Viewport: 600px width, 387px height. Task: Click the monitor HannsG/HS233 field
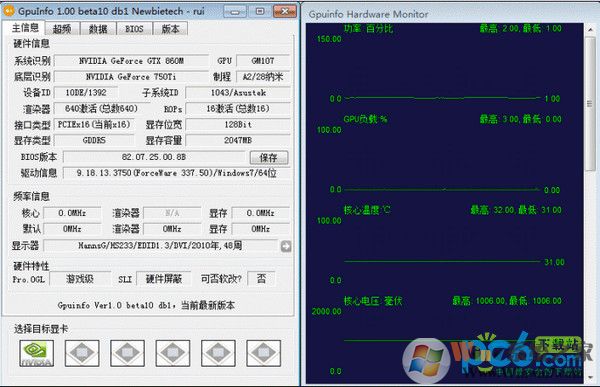tap(160, 245)
